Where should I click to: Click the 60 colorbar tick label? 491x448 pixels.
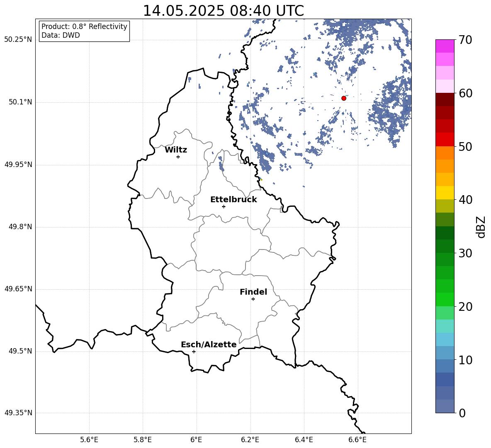[465, 93]
